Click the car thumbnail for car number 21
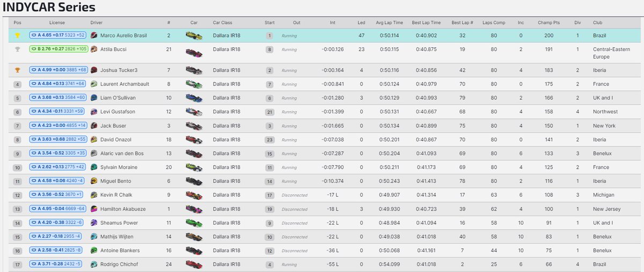The width and height of the screenshot is (644, 272). [194, 53]
